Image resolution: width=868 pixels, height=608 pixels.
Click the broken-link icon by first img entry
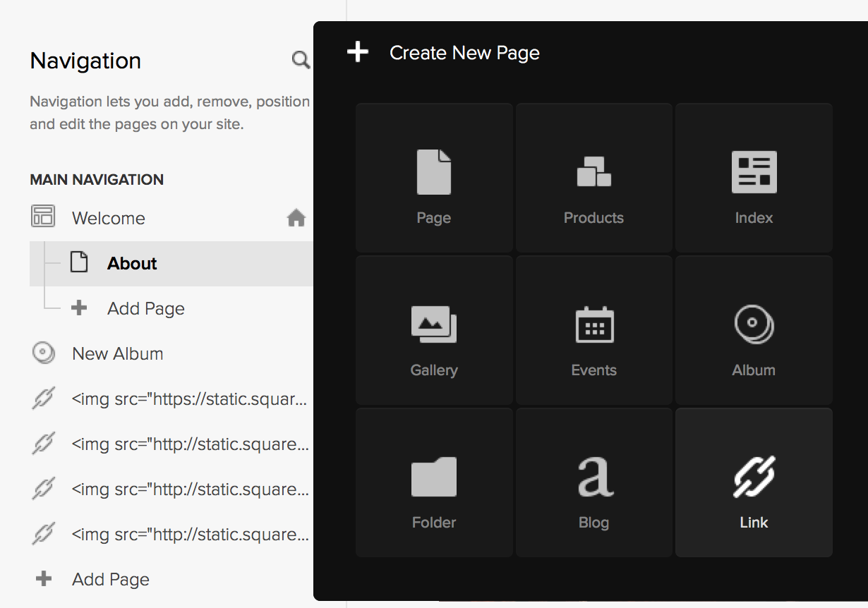click(x=43, y=399)
